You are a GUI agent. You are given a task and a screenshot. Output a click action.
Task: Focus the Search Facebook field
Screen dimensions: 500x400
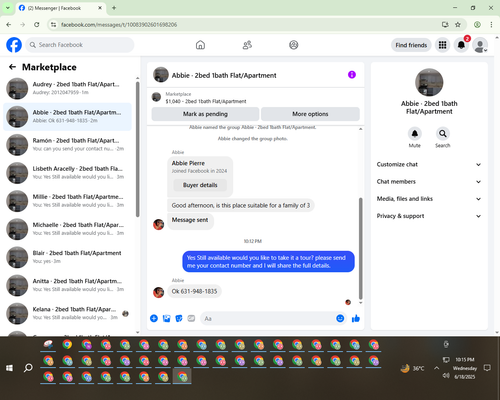click(x=80, y=45)
